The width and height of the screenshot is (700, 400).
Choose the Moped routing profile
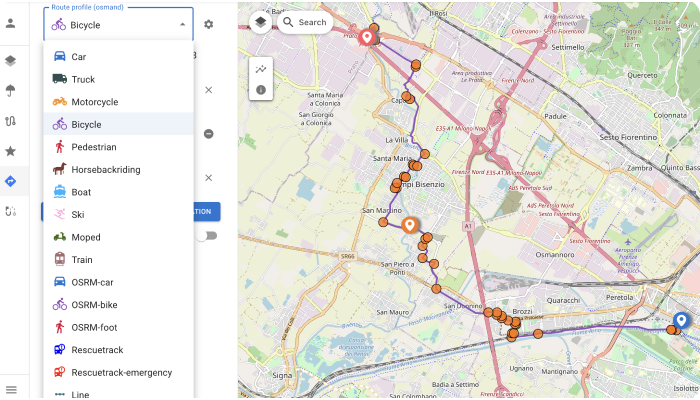point(85,237)
